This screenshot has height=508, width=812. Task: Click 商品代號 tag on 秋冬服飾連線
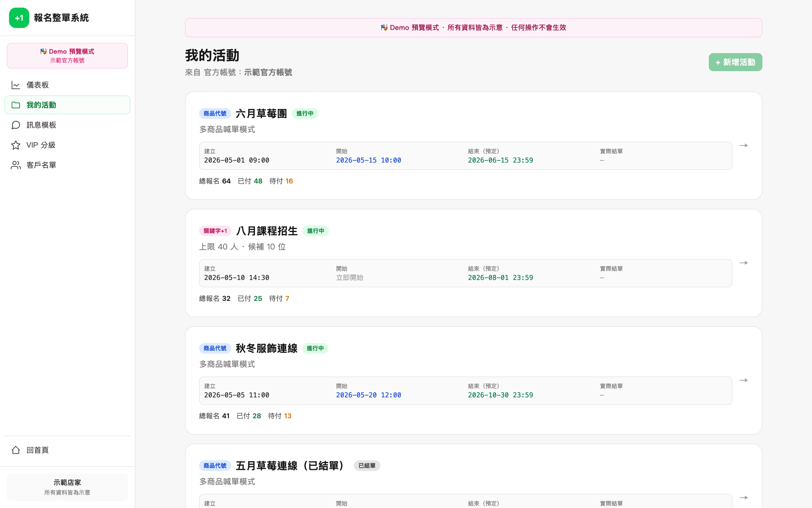pyautogui.click(x=215, y=349)
